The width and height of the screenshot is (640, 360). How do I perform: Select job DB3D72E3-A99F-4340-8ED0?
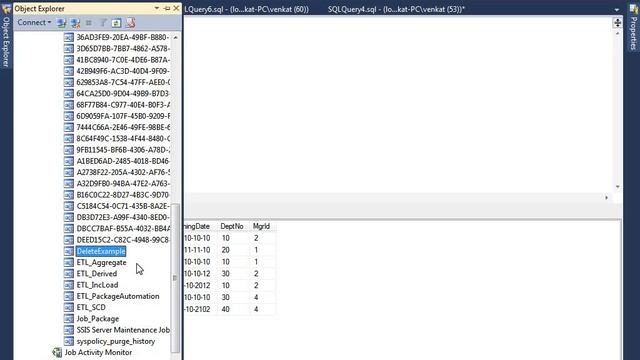[123, 217]
